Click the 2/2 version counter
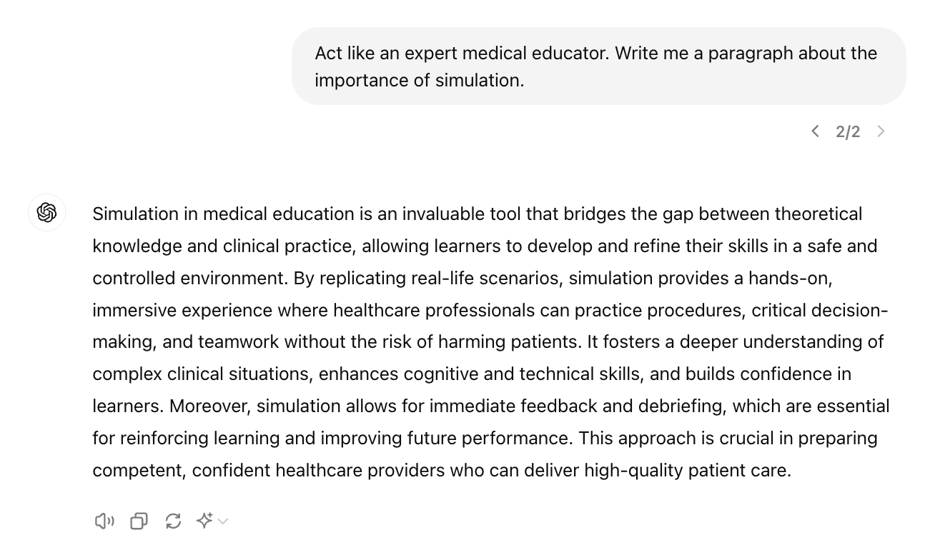 coord(848,131)
